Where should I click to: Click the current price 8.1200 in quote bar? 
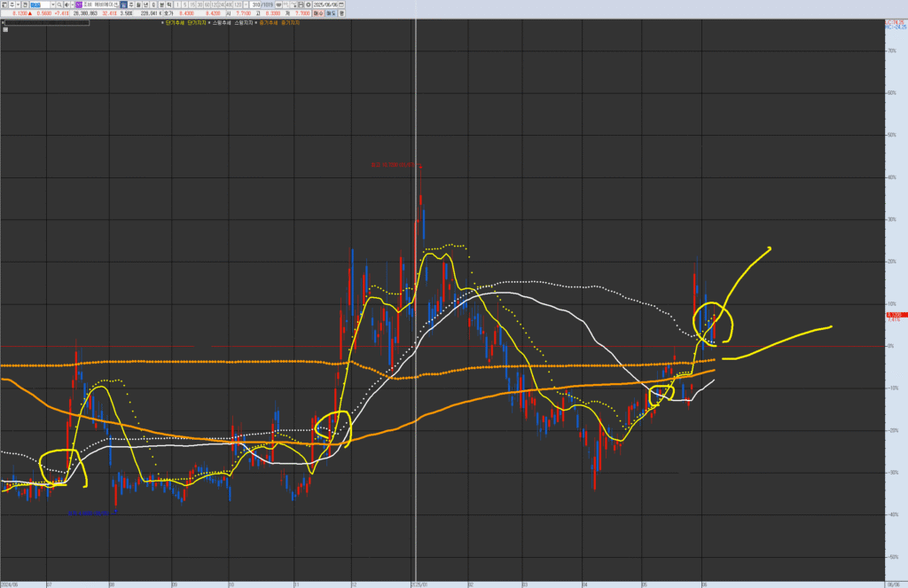coord(20,13)
